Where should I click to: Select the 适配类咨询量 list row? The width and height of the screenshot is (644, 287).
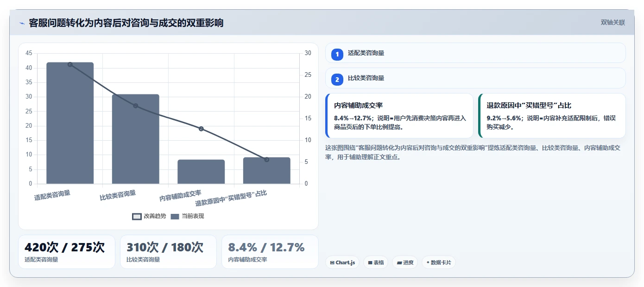point(475,53)
